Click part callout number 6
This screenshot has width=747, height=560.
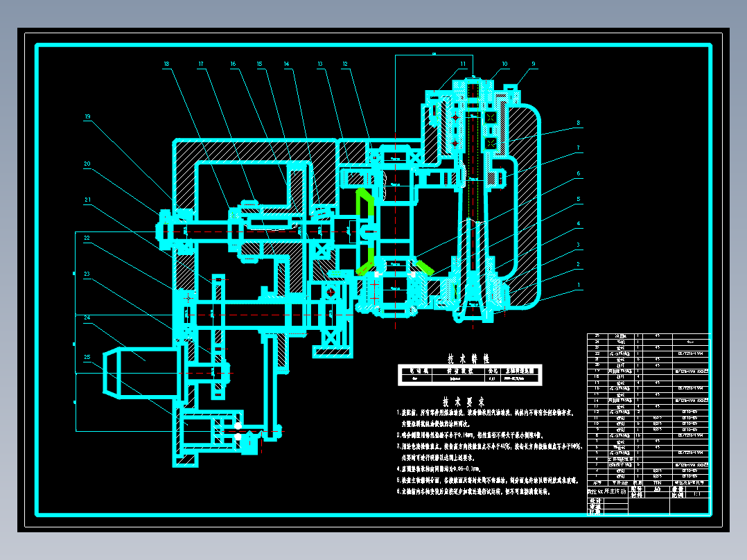(579, 173)
